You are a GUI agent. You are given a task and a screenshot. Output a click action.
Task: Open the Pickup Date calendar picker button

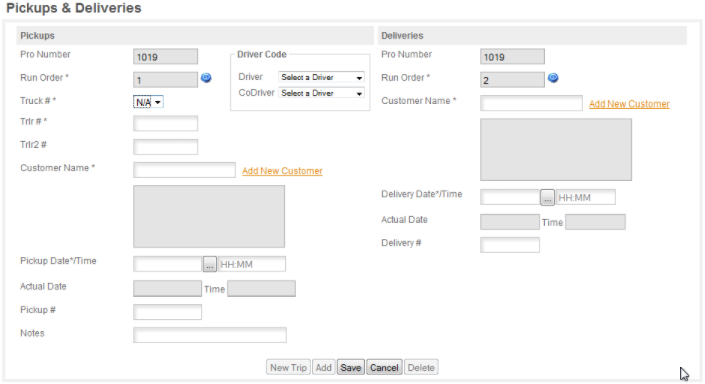click(210, 264)
